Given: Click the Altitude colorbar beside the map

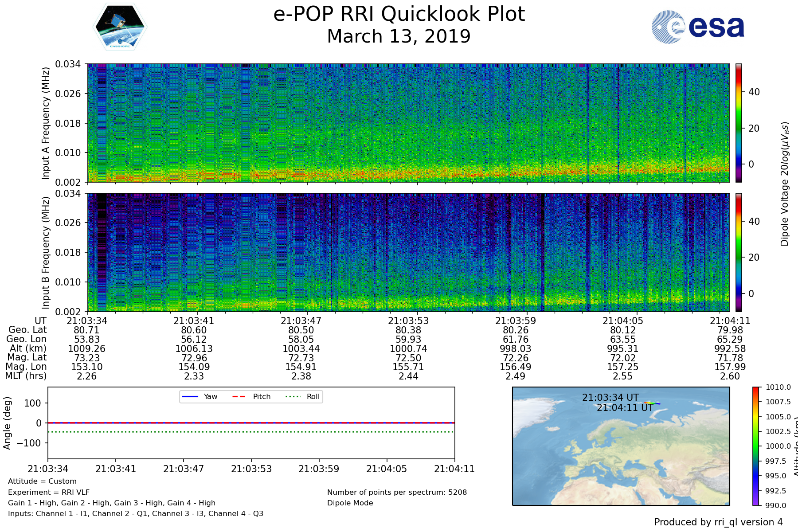Looking at the screenshot, I should [755, 446].
